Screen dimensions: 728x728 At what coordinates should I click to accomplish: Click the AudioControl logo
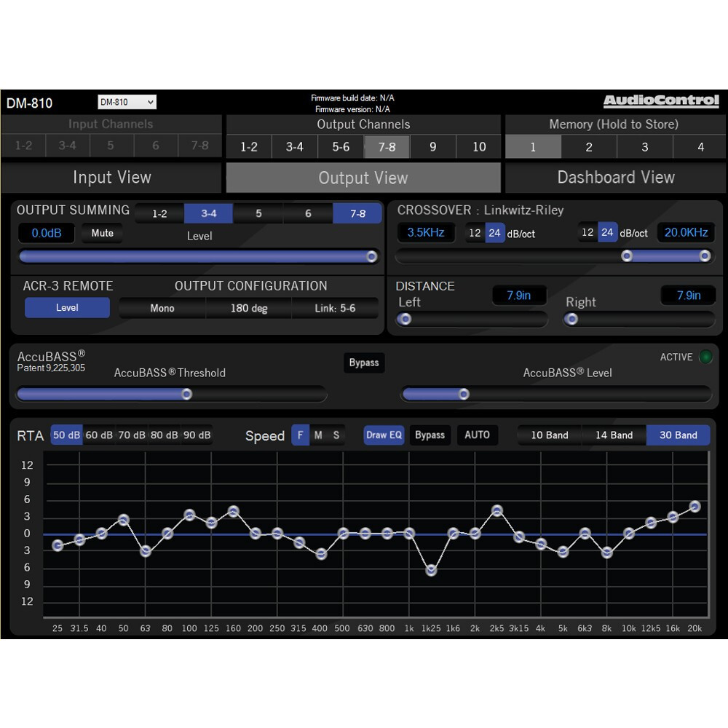point(661,100)
